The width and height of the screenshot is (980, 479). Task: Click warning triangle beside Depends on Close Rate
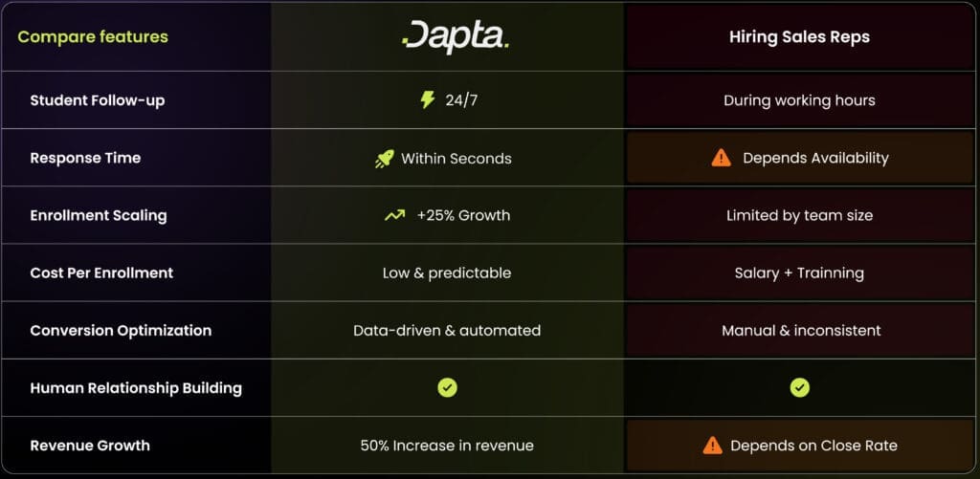tap(712, 445)
